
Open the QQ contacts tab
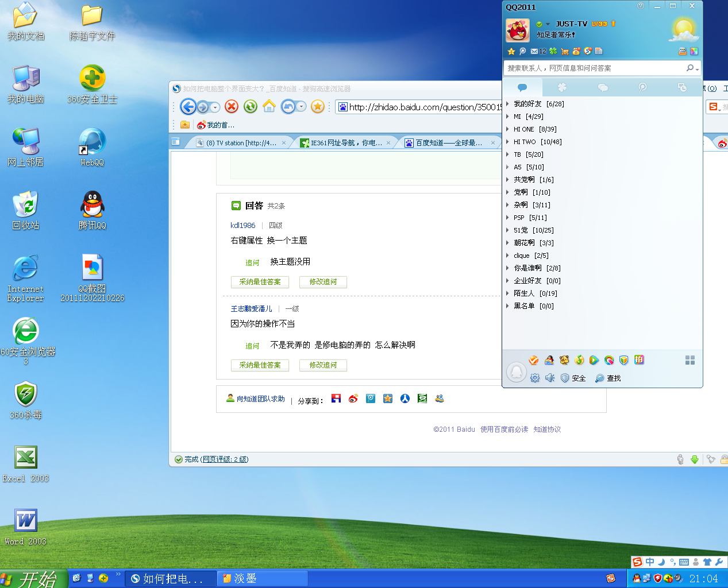tap(522, 87)
